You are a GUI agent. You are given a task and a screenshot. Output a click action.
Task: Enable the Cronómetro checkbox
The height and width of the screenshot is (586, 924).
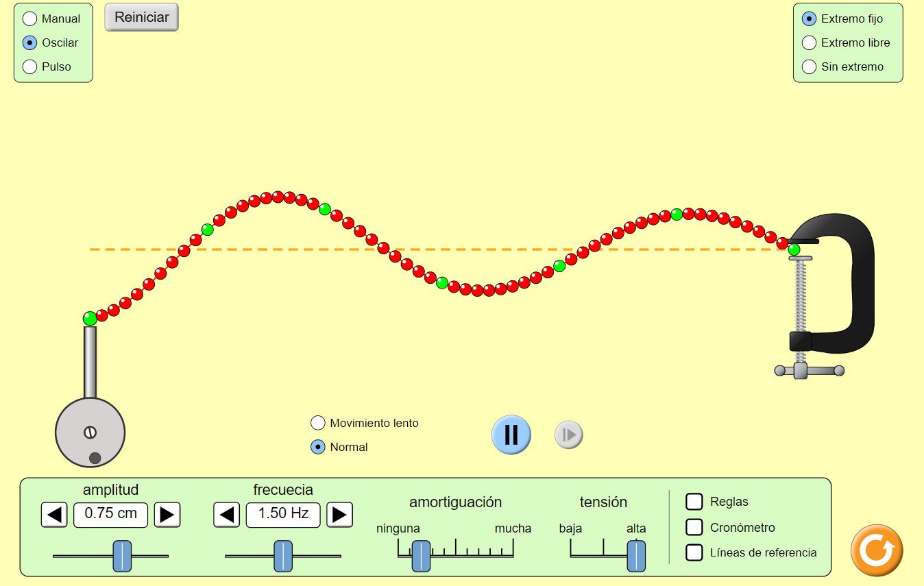coord(694,527)
